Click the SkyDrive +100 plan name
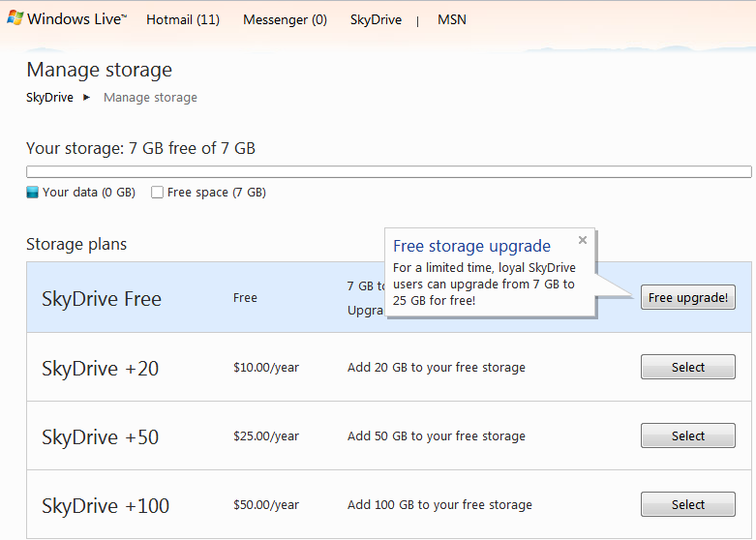This screenshot has height=540, width=756. 106,506
